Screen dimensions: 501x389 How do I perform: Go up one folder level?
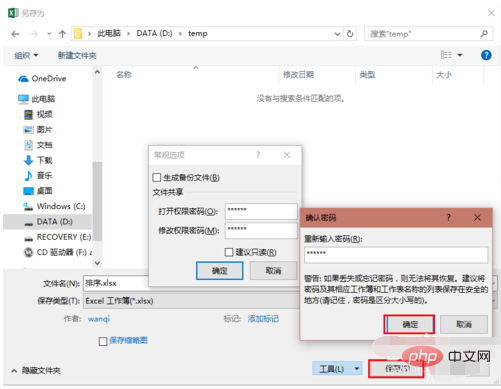tap(62, 34)
